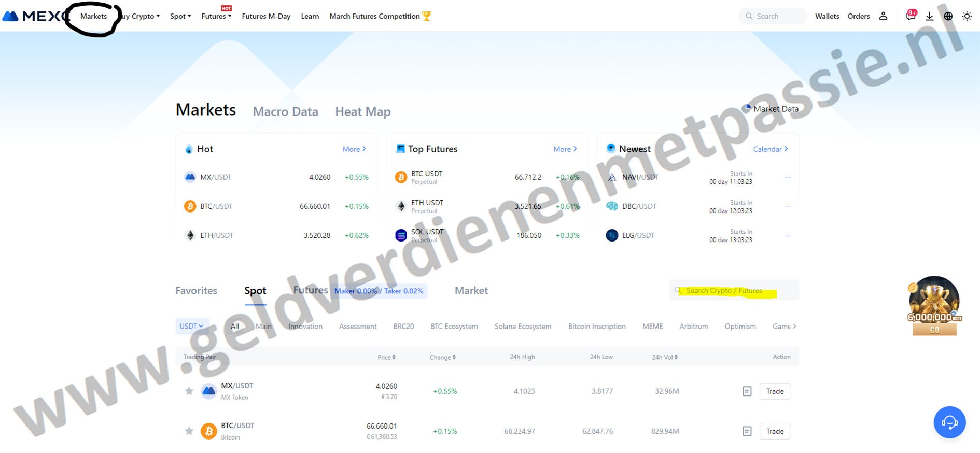The height and width of the screenshot is (453, 980).
Task: Switch to the Heat Map tab
Action: click(x=362, y=111)
